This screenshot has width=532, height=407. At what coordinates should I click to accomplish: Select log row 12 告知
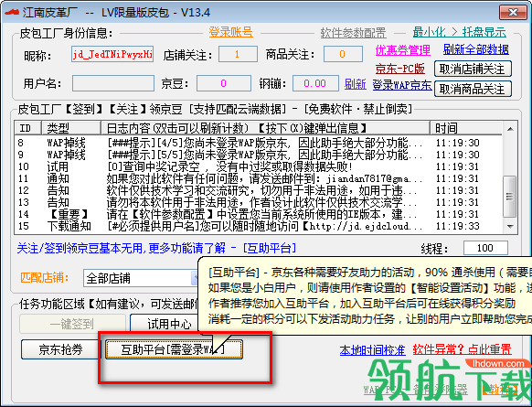tap(258, 190)
